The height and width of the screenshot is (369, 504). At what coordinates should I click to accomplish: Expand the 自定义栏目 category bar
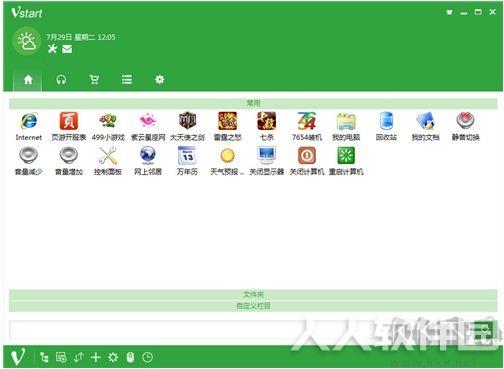click(x=253, y=306)
